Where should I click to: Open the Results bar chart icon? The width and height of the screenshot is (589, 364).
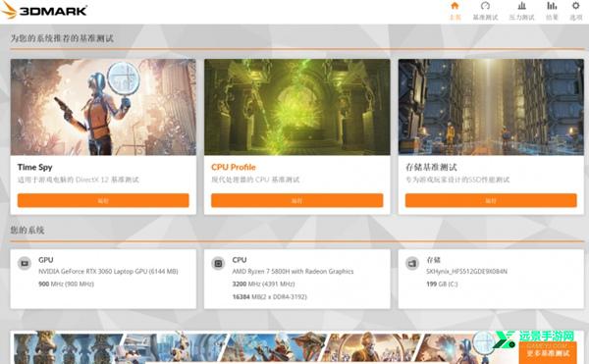click(x=552, y=6)
